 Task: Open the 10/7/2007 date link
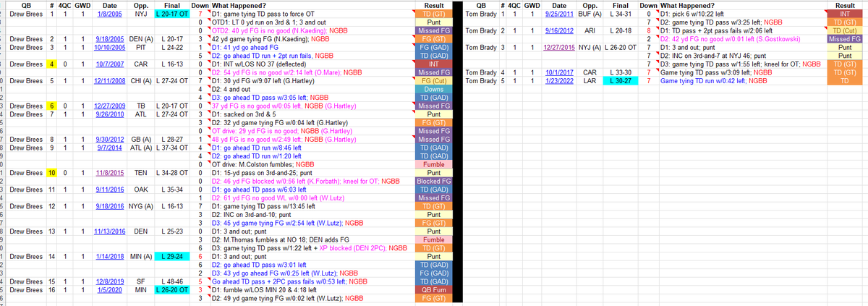tap(110, 63)
